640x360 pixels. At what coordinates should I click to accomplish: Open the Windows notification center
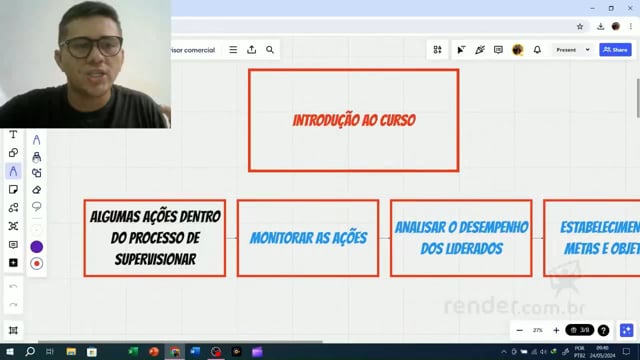627,352
